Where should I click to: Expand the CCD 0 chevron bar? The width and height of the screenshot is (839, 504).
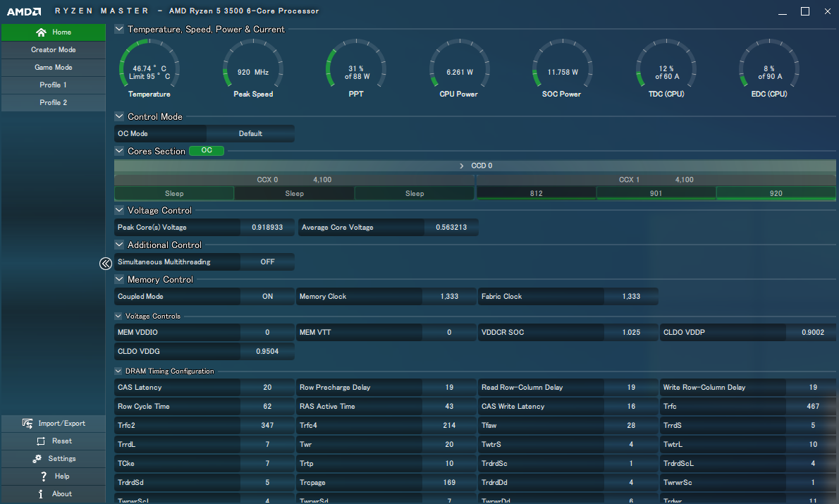(x=462, y=166)
